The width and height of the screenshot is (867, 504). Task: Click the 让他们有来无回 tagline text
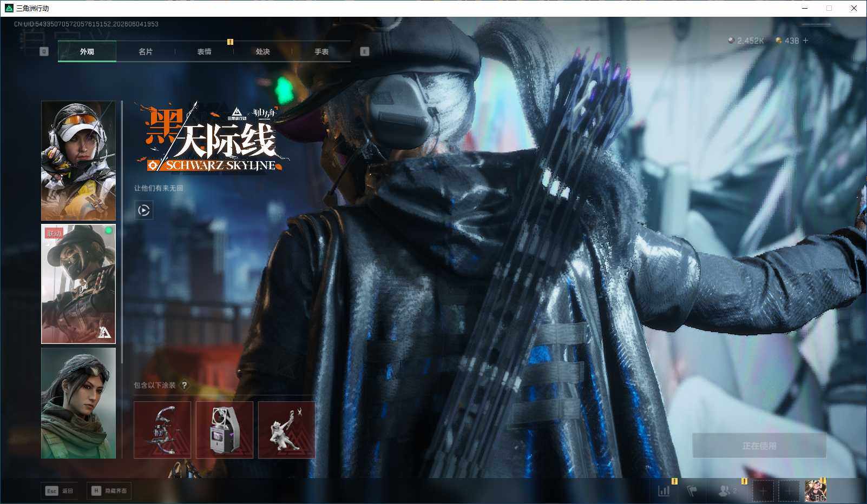159,188
